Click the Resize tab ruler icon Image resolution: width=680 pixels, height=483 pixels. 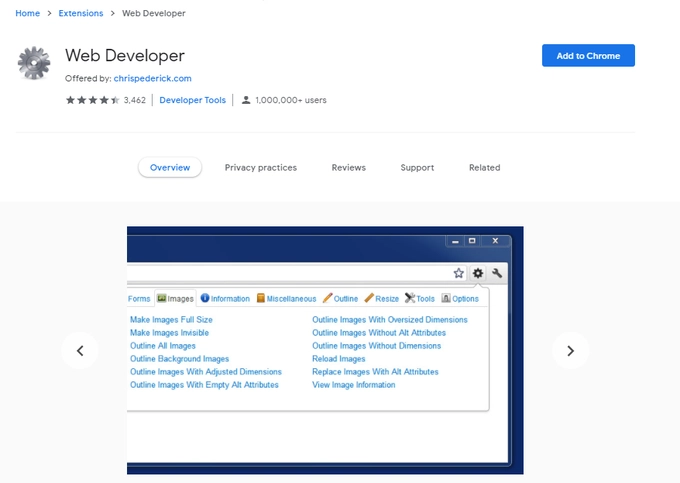(369, 298)
